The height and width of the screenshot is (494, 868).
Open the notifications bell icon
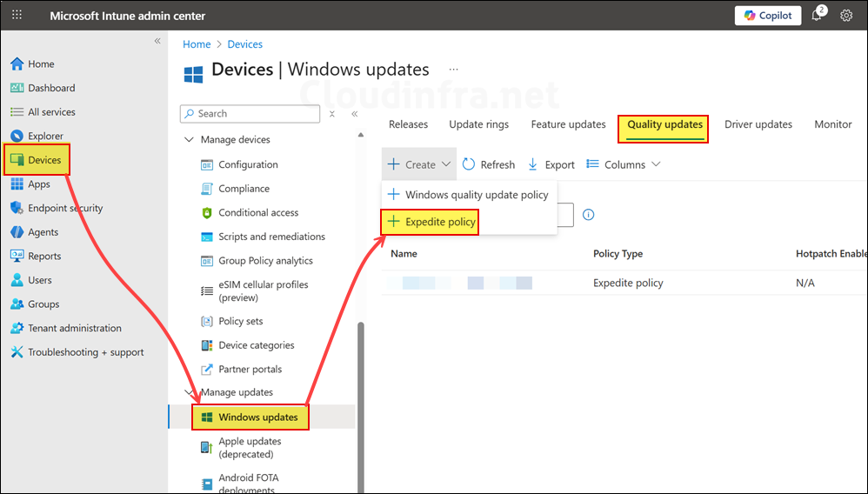pos(817,15)
